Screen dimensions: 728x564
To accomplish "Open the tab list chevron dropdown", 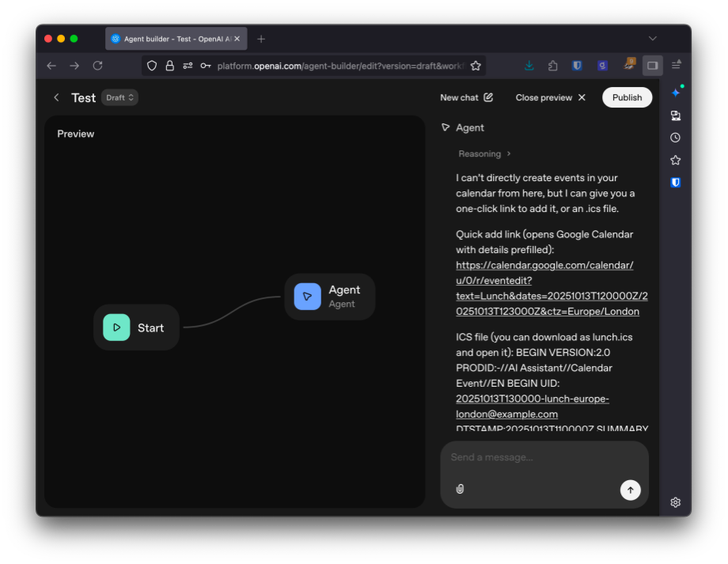I will pyautogui.click(x=652, y=38).
